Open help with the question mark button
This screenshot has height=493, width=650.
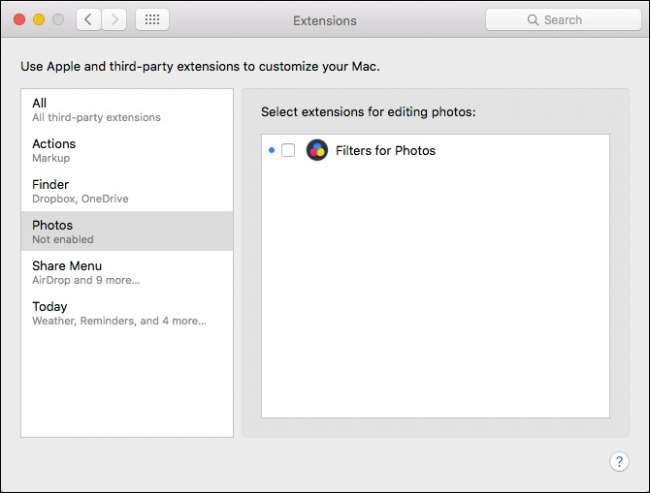[x=619, y=461]
